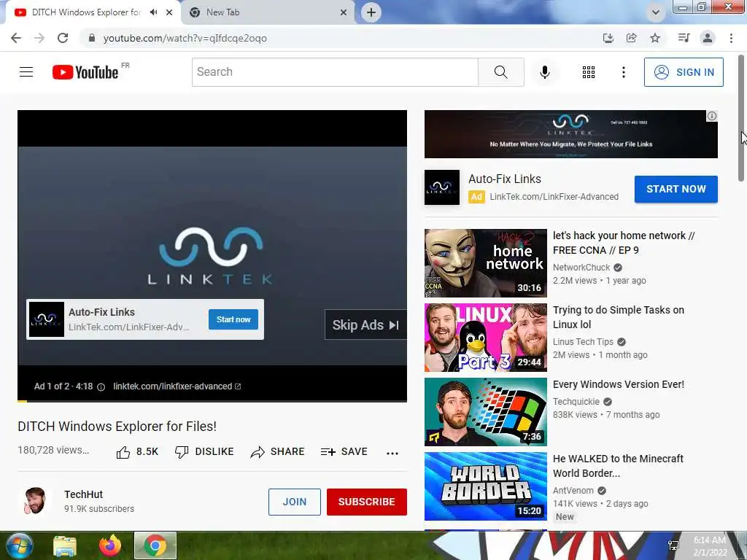Open a new Chrome tab
The image size is (747, 560).
(371, 12)
